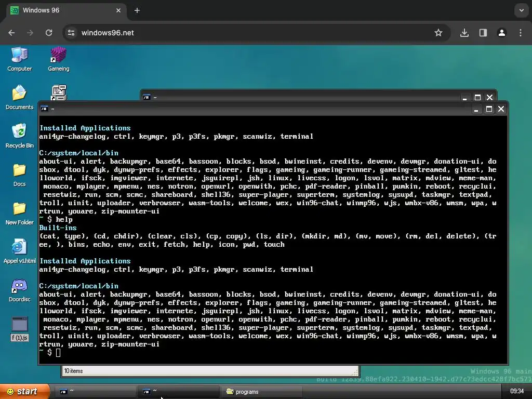This screenshot has height=399, width=532.
Task: Open the browser downloads icon
Action: [464, 33]
